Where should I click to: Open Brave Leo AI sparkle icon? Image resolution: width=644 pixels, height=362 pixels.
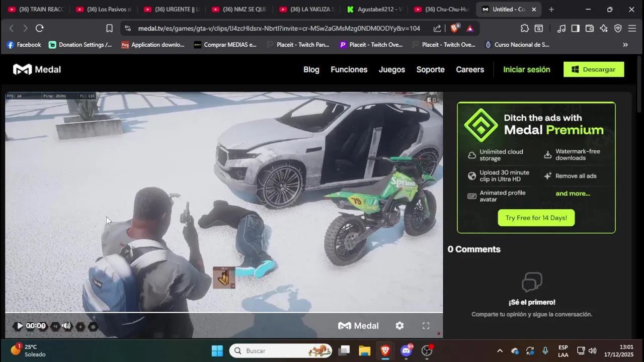(x=604, y=28)
